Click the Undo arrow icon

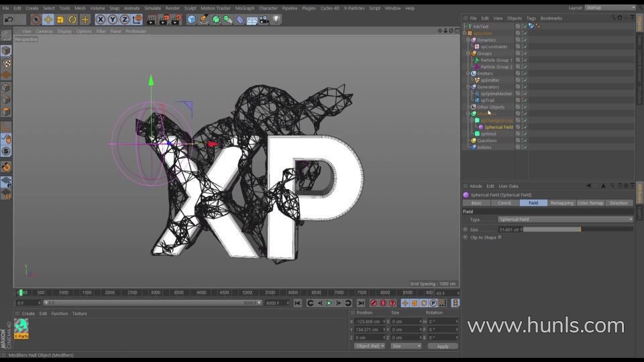(9, 19)
